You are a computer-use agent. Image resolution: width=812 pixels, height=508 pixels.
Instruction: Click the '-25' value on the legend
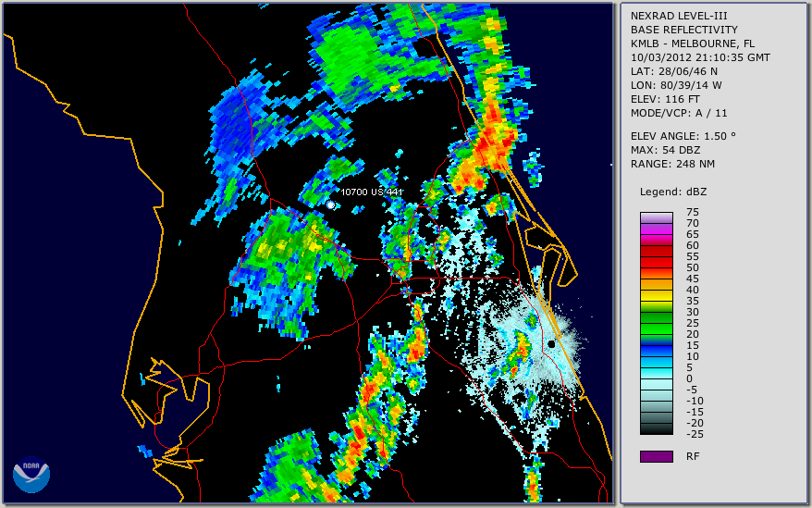(693, 434)
